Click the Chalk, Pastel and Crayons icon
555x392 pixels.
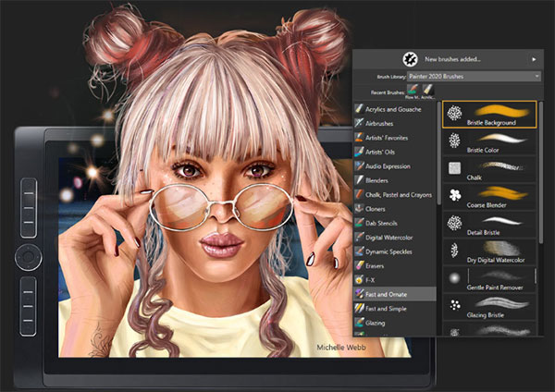[359, 194]
